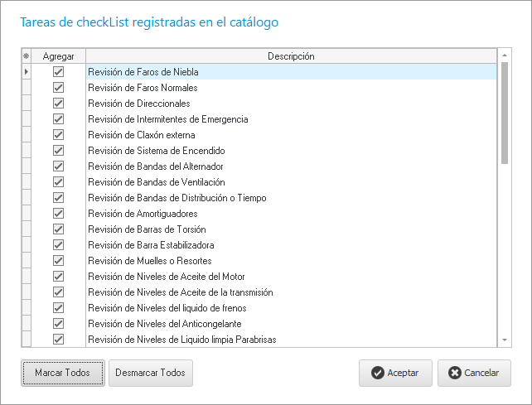This screenshot has height=405, width=532.
Task: Click the X icon on Cancelar
Action: 454,373
